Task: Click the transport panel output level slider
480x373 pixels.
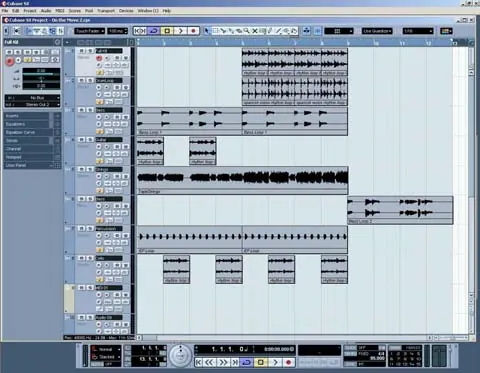Action: (x=450, y=356)
